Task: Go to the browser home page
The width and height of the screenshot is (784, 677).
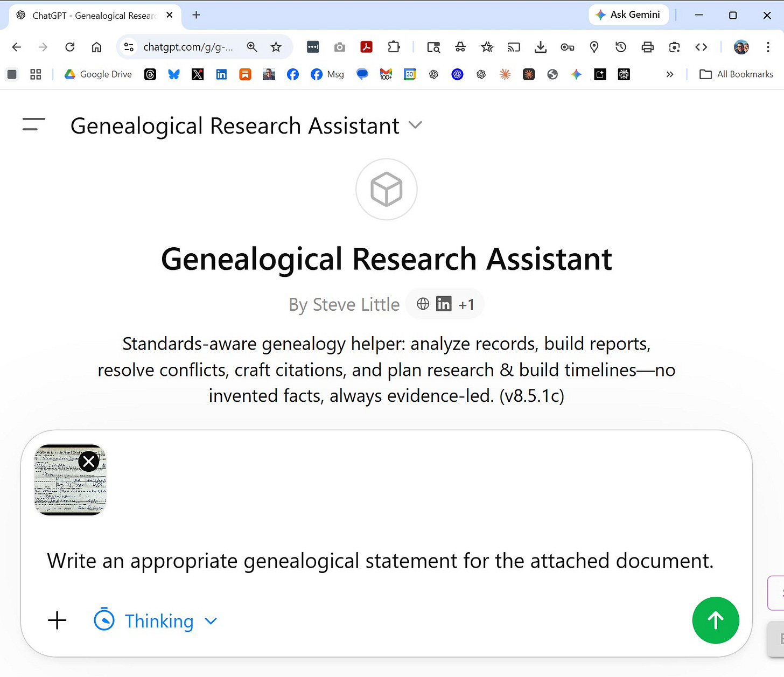Action: click(96, 47)
